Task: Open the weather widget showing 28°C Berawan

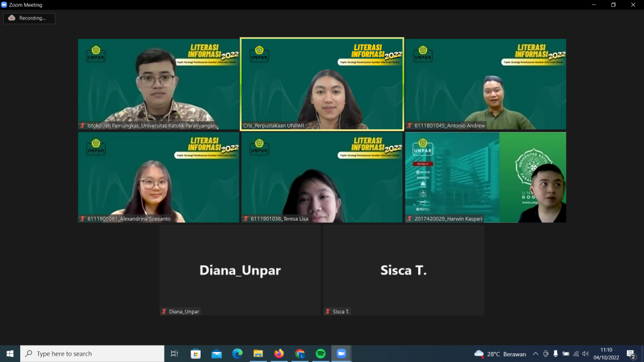Action: [501, 354]
